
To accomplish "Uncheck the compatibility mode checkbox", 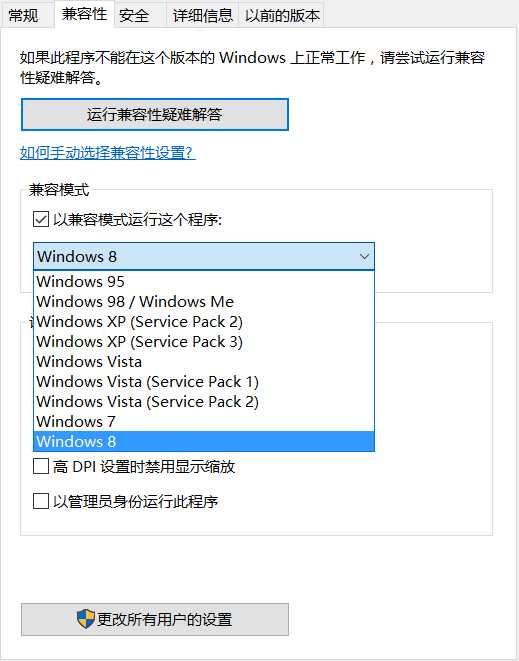I will pyautogui.click(x=41, y=219).
